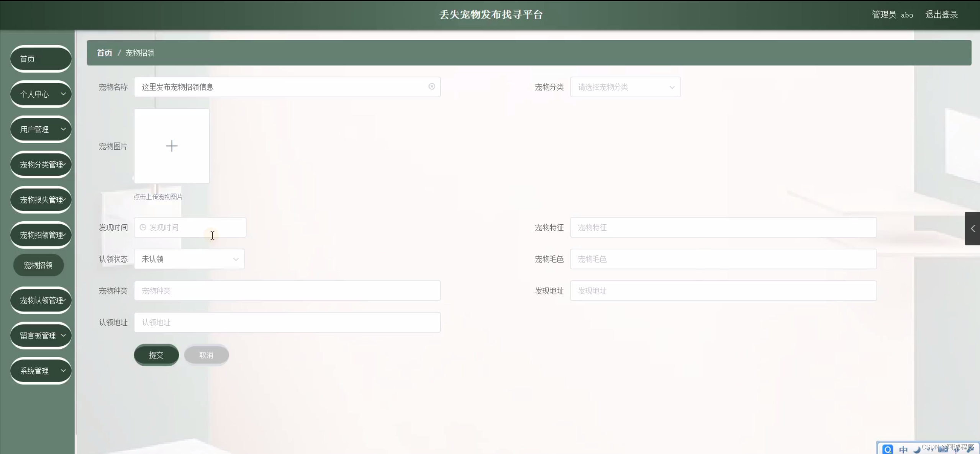Click the clock icon in discovery time field
This screenshot has height=454, width=980.
[x=143, y=227]
